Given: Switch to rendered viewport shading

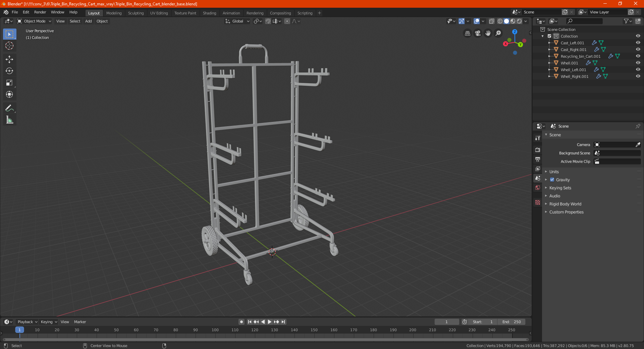Looking at the screenshot, I should click(x=519, y=21).
